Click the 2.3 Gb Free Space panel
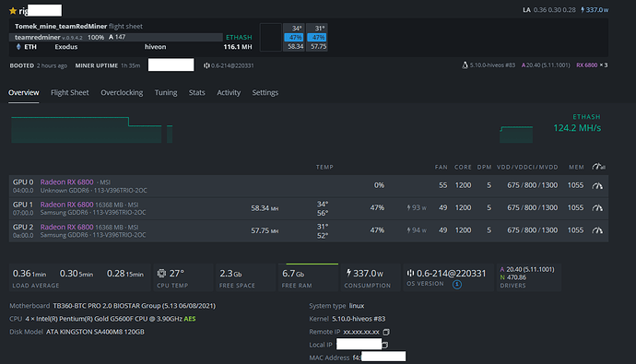 [245, 277]
